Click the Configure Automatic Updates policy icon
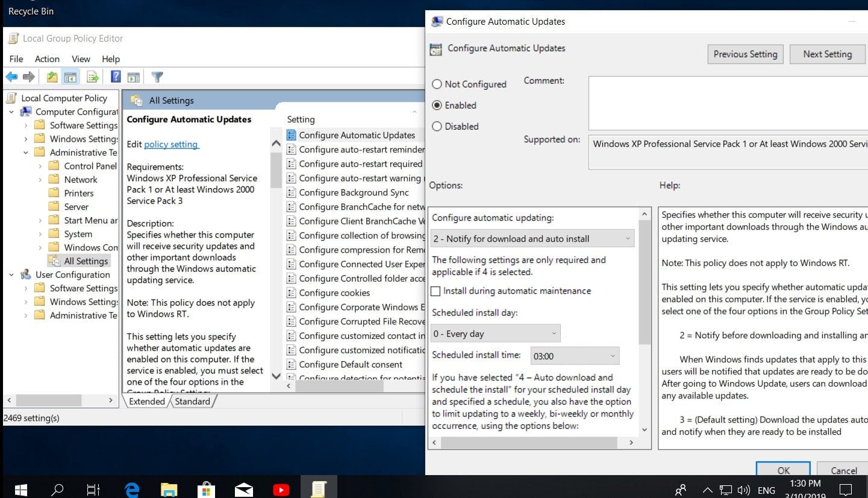This screenshot has height=498, width=868. 292,135
